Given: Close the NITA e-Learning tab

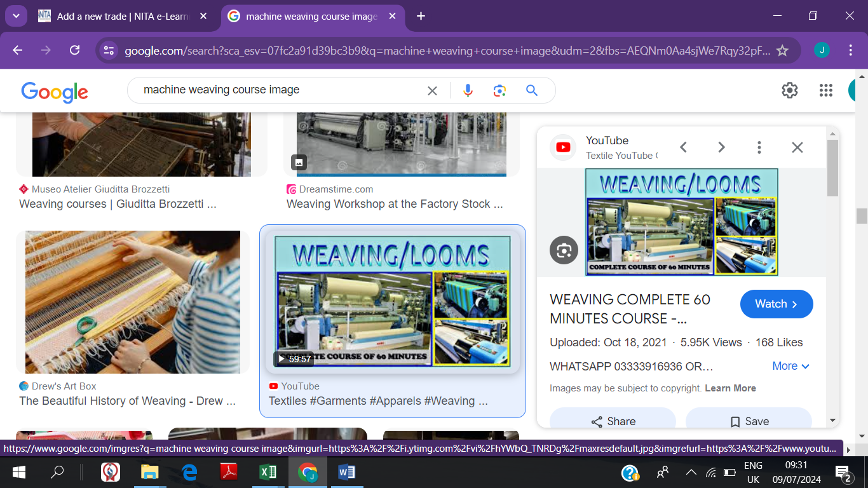Looking at the screenshot, I should [x=203, y=17].
